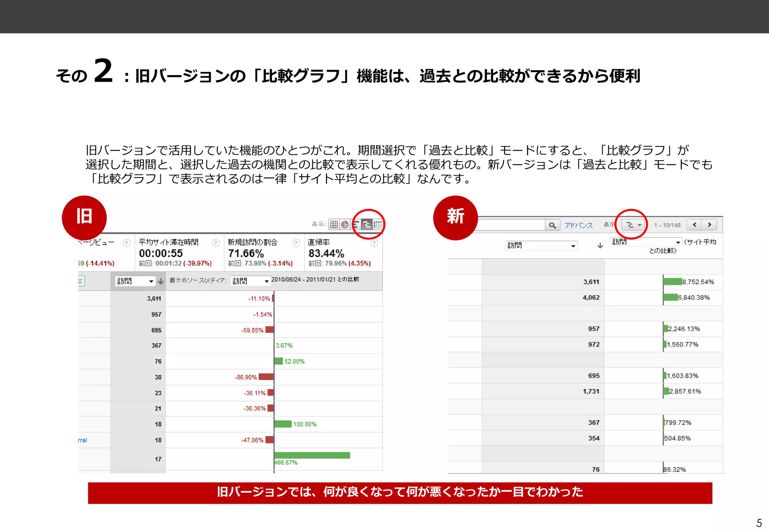Select the comparison graph view icon

[x=366, y=224]
